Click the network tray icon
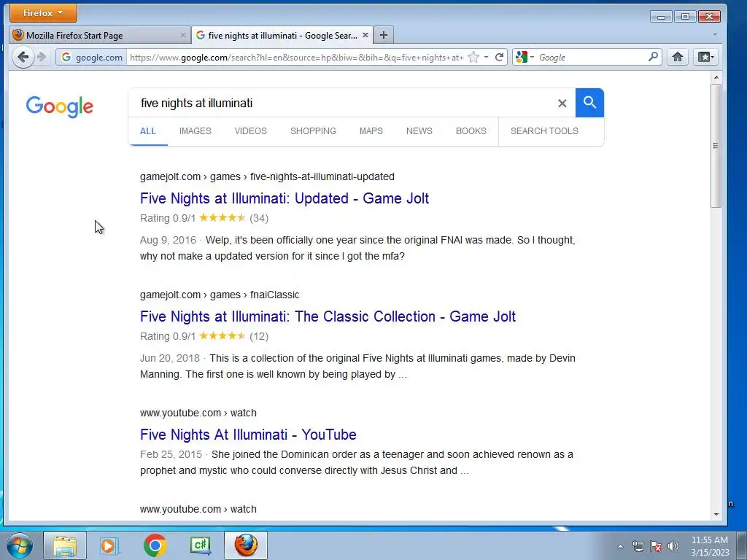Image resolution: width=747 pixels, height=560 pixels. (638, 546)
